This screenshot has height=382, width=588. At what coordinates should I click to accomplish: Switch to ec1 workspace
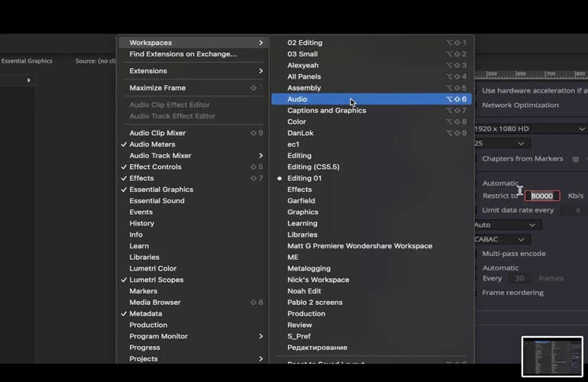pyautogui.click(x=372, y=144)
